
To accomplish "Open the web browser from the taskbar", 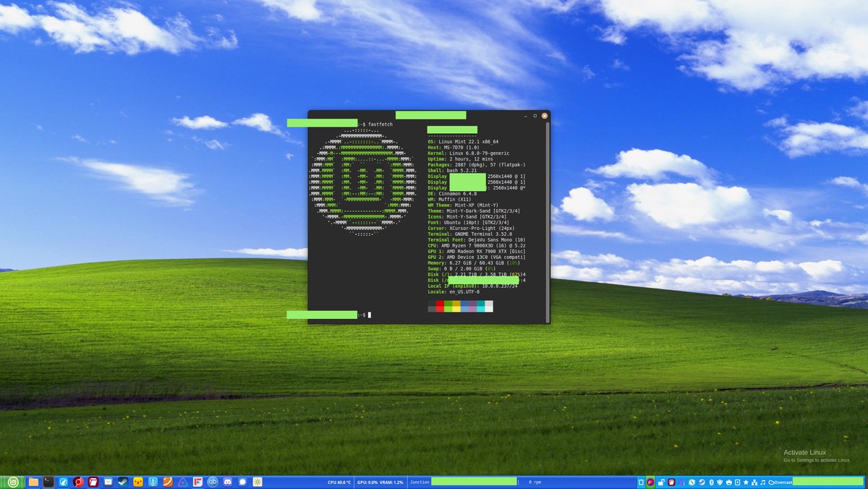I will point(63,482).
